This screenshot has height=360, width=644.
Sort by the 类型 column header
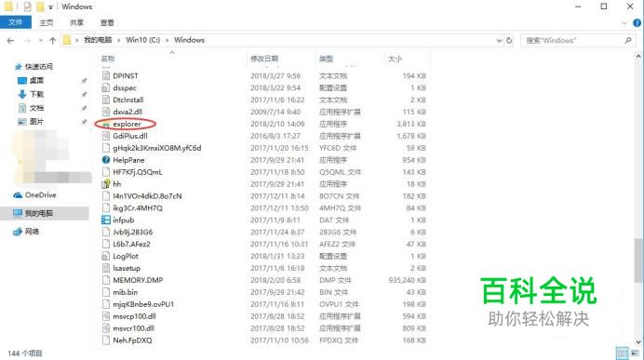(x=326, y=59)
